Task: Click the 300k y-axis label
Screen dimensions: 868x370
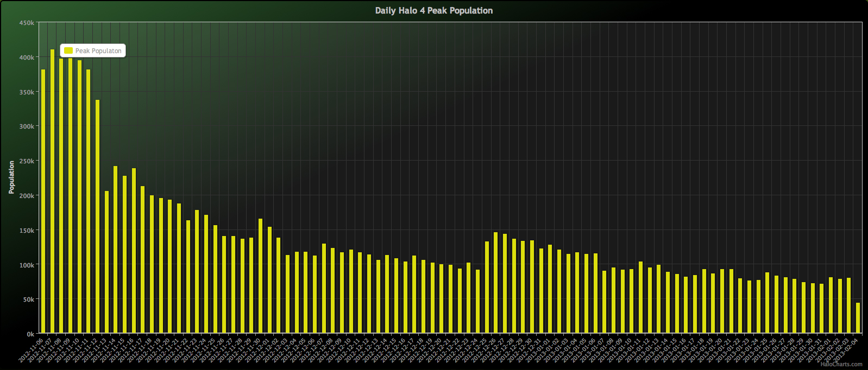Action: pos(27,126)
